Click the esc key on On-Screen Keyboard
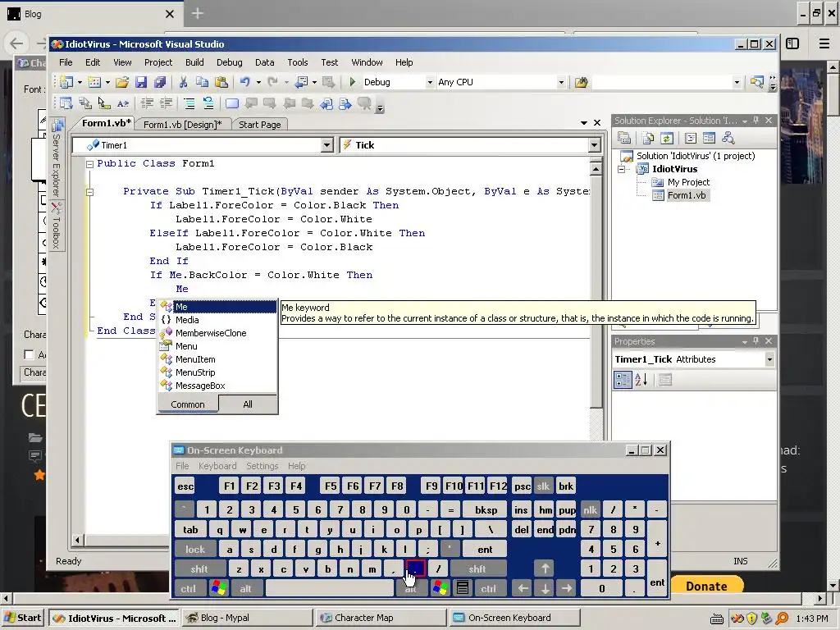The height and width of the screenshot is (630, 840). [185, 486]
